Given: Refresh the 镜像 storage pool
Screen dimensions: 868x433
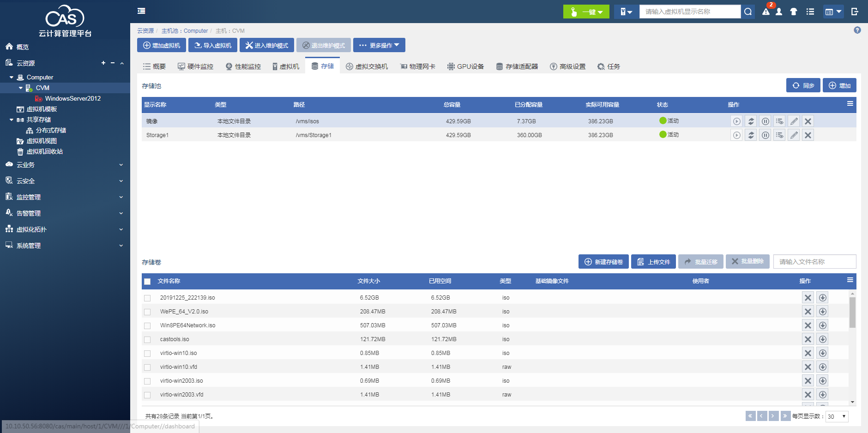Looking at the screenshot, I should click(751, 121).
